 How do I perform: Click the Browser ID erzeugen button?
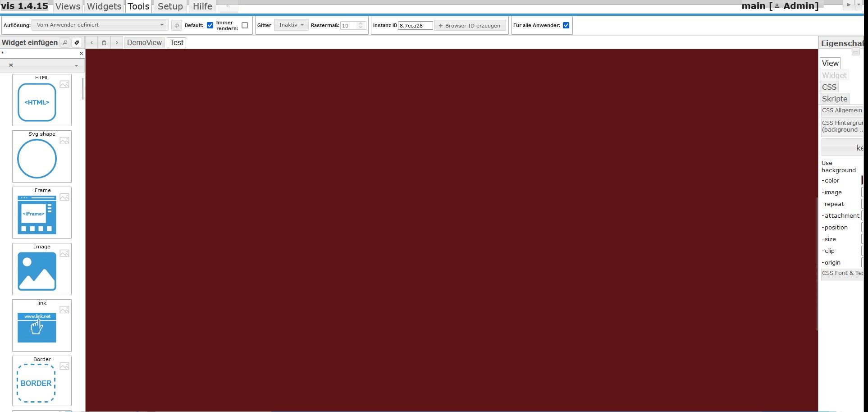(x=470, y=26)
